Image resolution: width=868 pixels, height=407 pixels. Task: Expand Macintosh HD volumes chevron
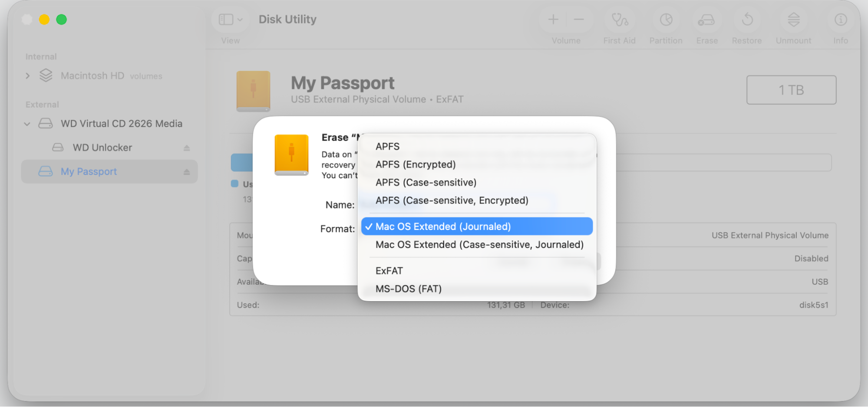tap(28, 76)
